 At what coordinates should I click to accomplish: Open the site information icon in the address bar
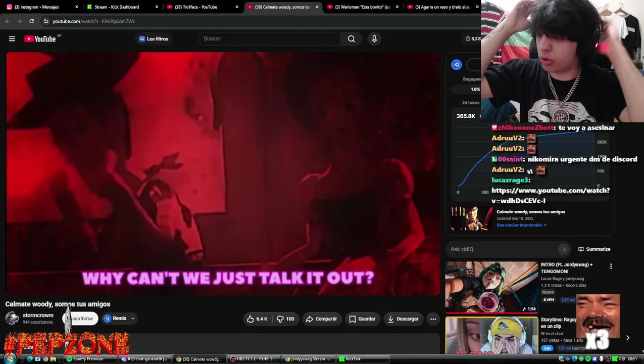(x=46, y=21)
